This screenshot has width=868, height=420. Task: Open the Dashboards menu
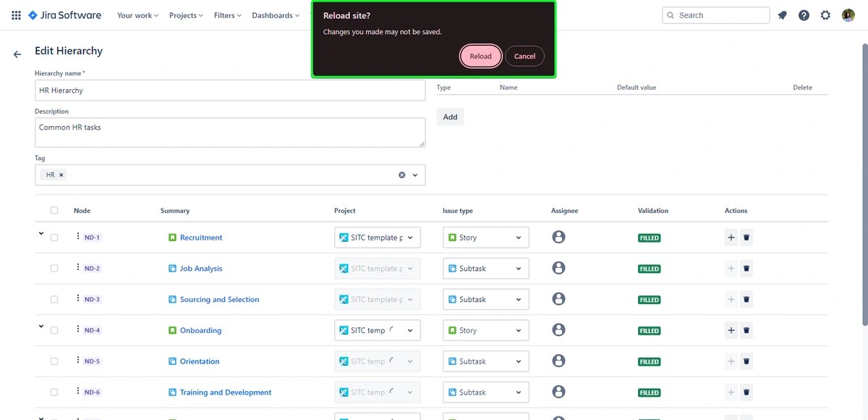(x=275, y=14)
